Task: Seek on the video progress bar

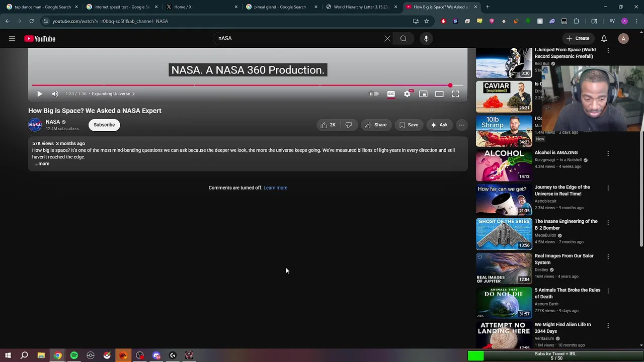Action: pyautogui.click(x=248, y=85)
